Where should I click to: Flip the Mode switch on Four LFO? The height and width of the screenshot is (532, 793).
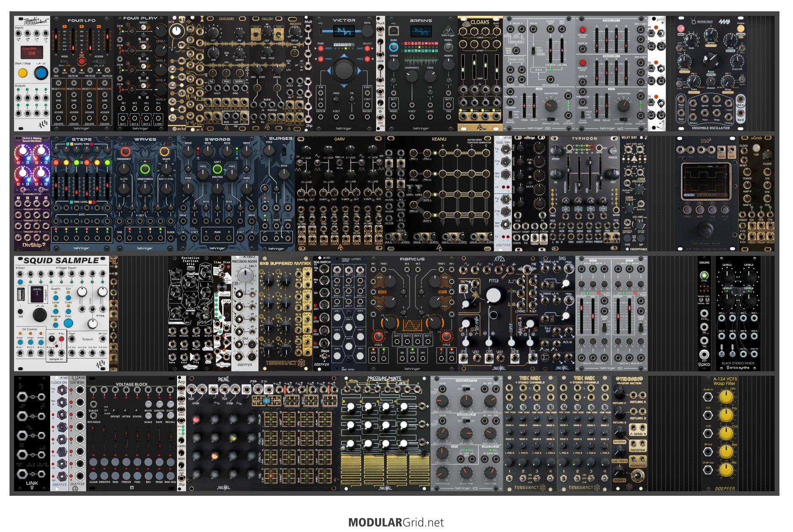point(65,62)
